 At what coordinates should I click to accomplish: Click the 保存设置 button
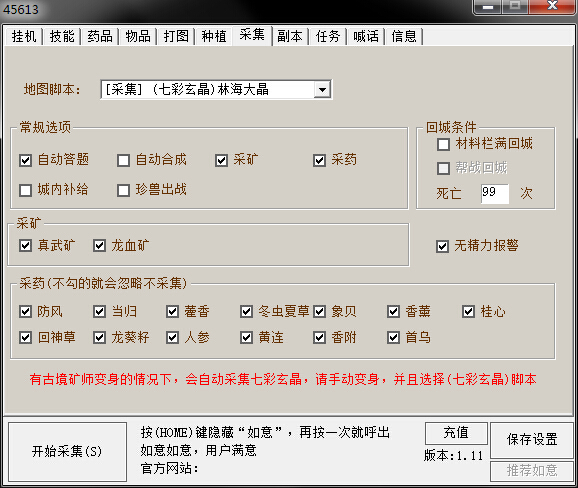tap(532, 440)
